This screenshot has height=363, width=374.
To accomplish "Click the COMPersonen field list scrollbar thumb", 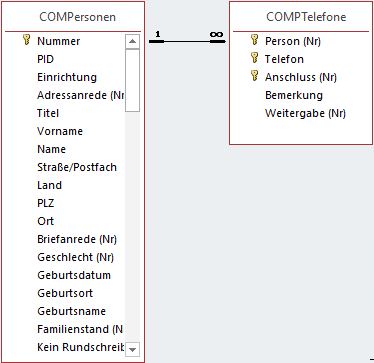I will click(132, 80).
